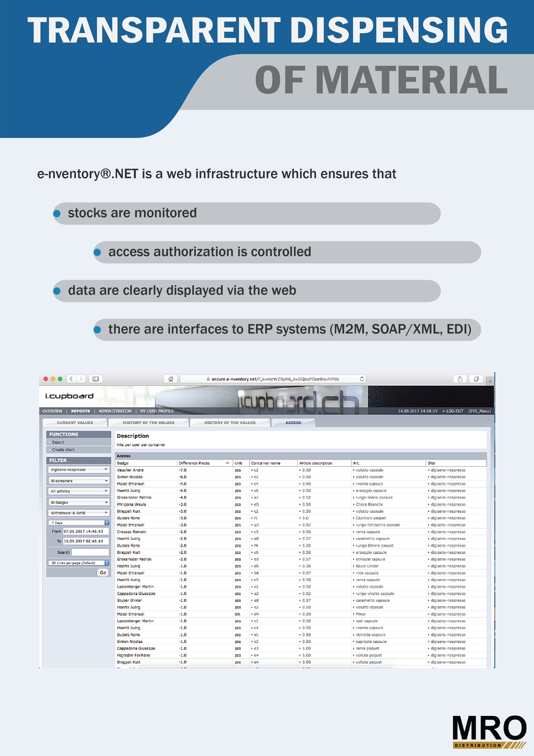Click the Create chart link
534x756 pixels.
(63, 450)
